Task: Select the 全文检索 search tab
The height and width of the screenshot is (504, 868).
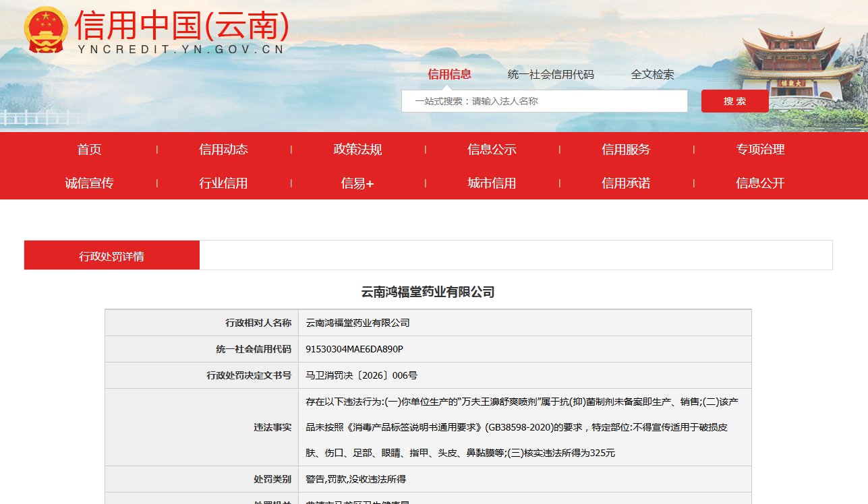Action: 652,74
